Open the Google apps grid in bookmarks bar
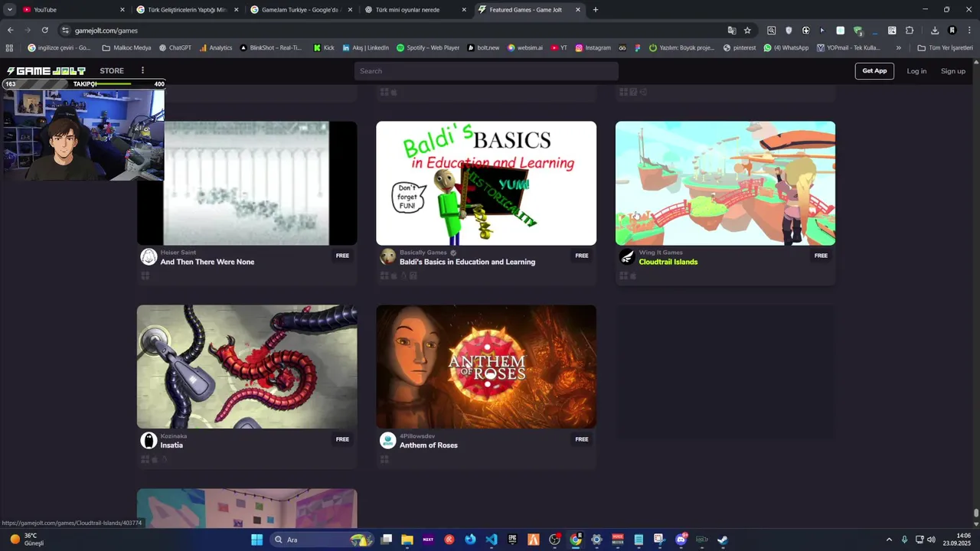The image size is (980, 551). [x=9, y=47]
